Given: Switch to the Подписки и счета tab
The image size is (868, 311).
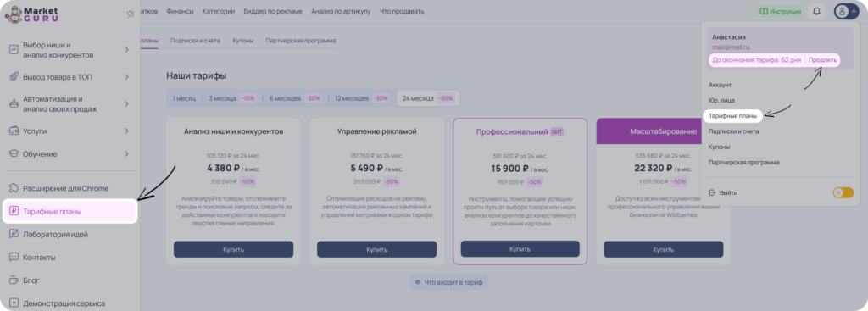Looking at the screenshot, I should (x=196, y=41).
